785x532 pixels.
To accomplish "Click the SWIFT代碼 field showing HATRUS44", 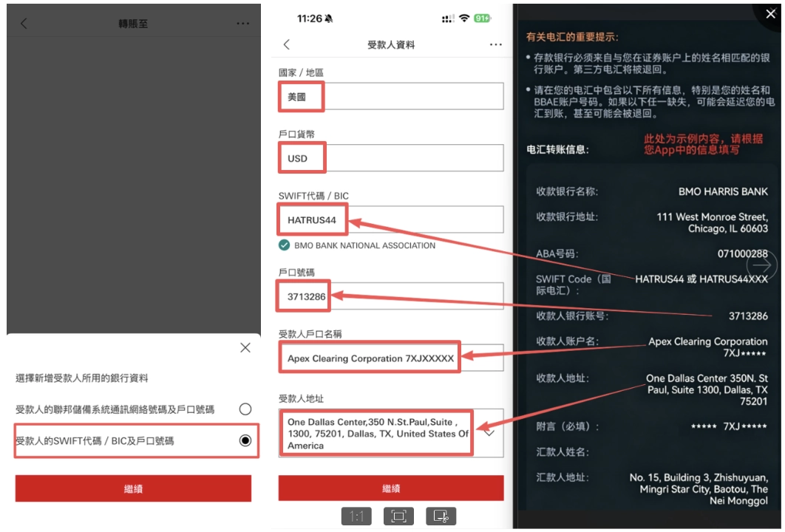I will tap(391, 219).
